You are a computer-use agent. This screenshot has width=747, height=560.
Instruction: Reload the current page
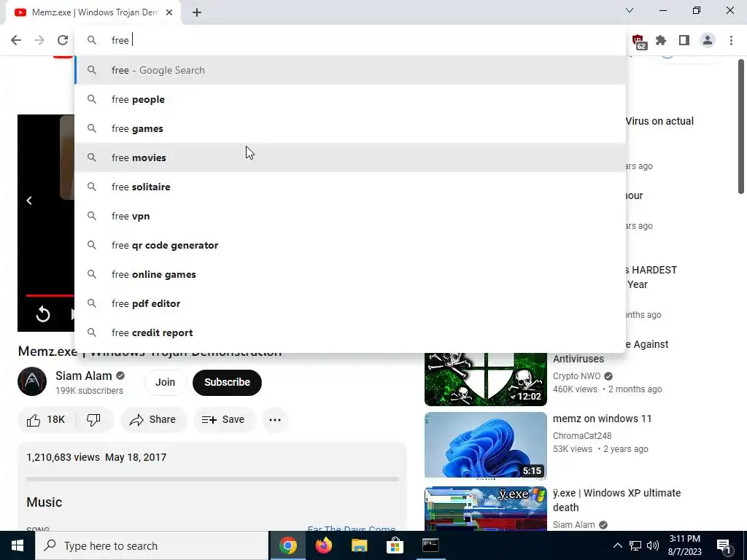point(63,40)
